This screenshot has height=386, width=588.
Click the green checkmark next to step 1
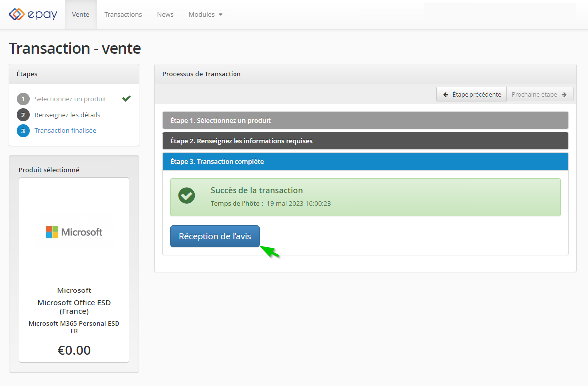127,98
